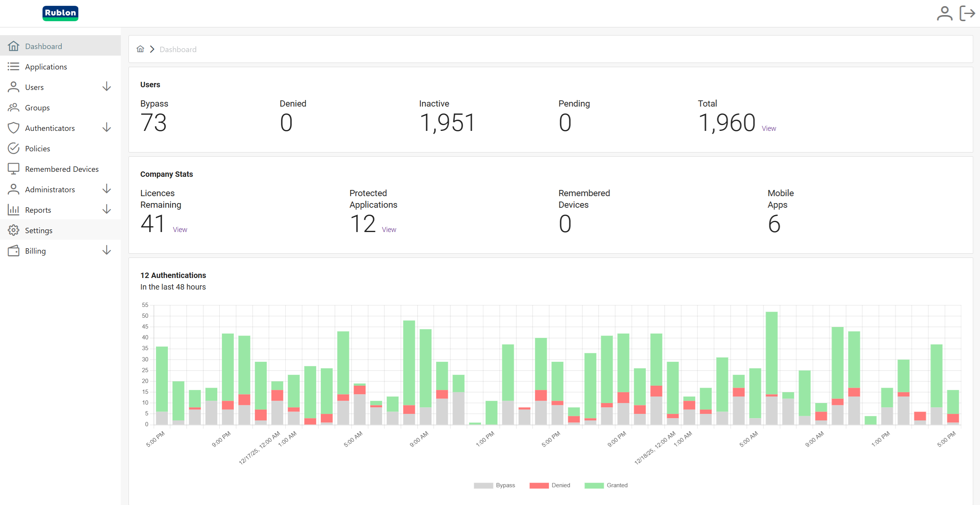Screen dimensions: 980x505
Task: Click the breadcrumb chevron separator
Action: pos(152,49)
